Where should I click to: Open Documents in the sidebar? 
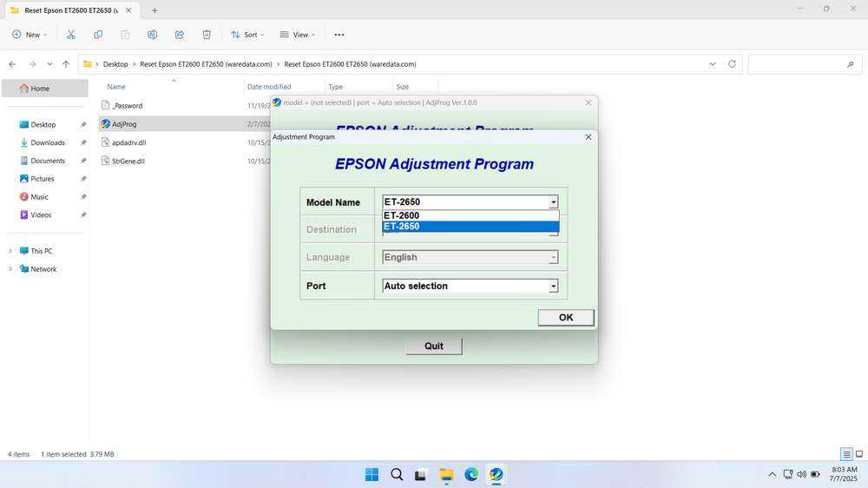pyautogui.click(x=48, y=161)
